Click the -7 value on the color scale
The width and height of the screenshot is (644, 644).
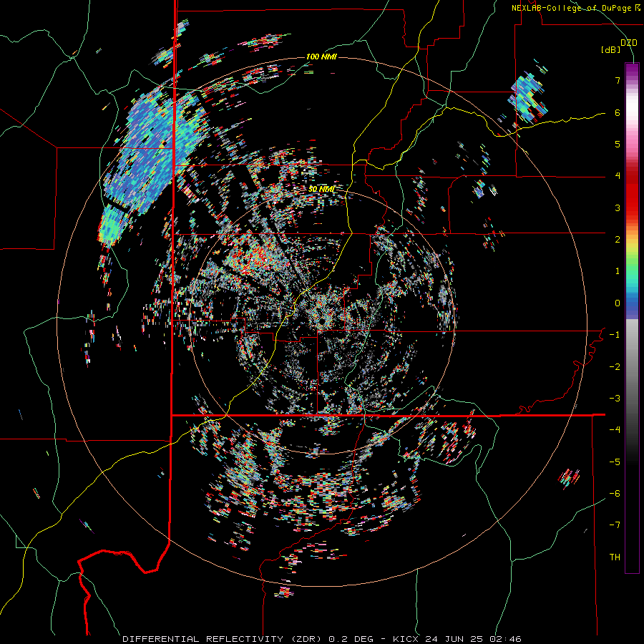[615, 525]
